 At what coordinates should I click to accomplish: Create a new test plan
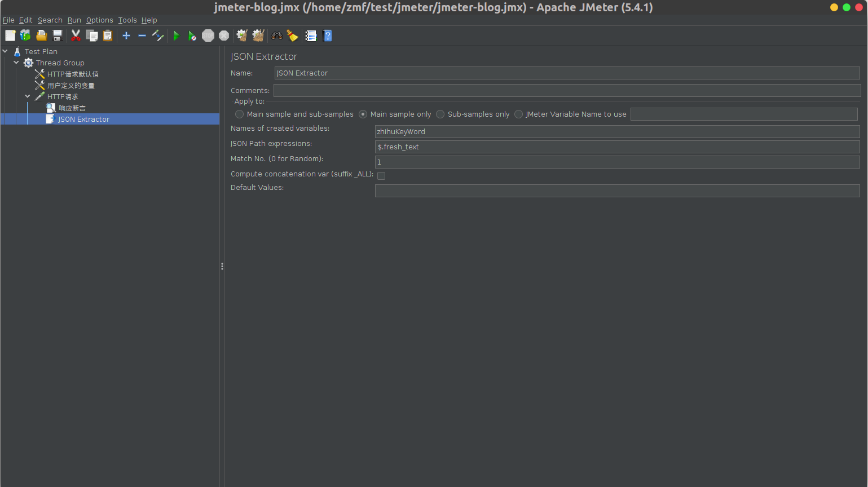pyautogui.click(x=10, y=36)
